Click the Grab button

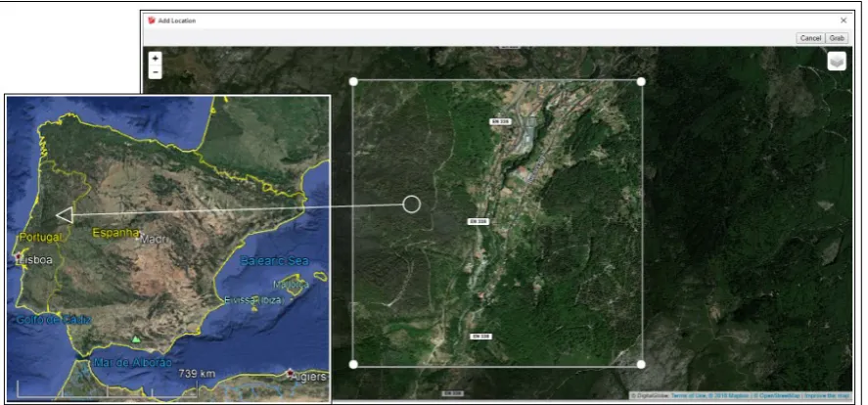(837, 38)
